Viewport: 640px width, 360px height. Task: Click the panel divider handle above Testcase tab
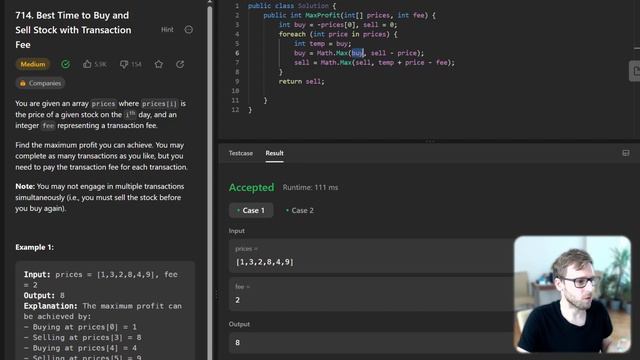click(429, 141)
